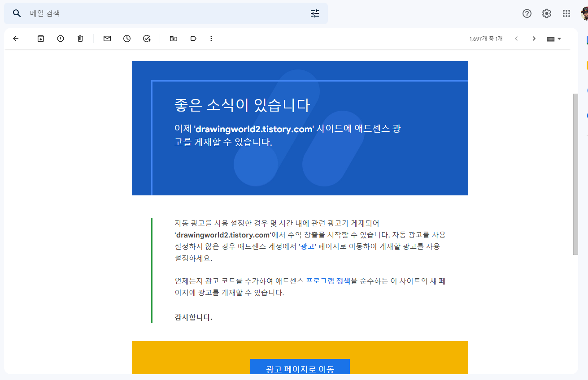Add this email to Tasks

(147, 39)
